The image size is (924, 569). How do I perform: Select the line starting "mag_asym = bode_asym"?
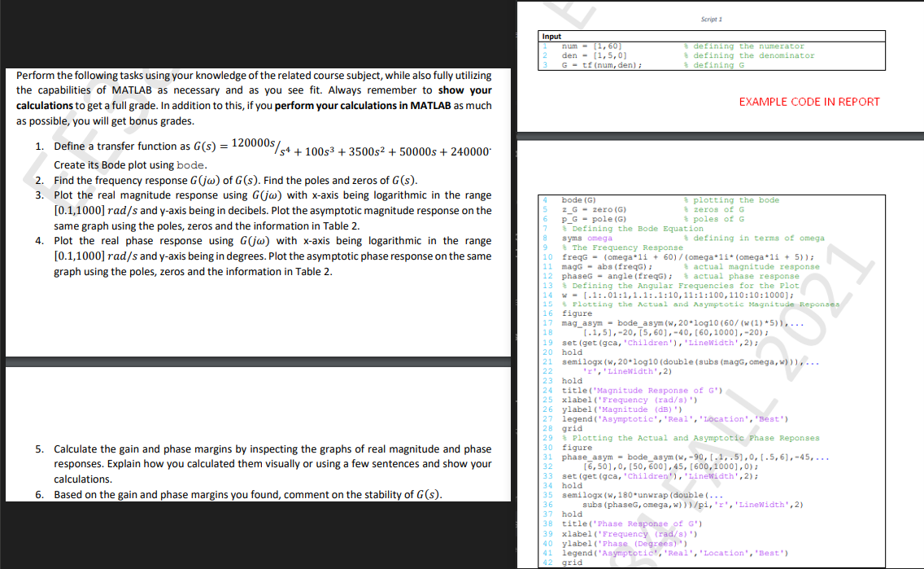point(683,323)
